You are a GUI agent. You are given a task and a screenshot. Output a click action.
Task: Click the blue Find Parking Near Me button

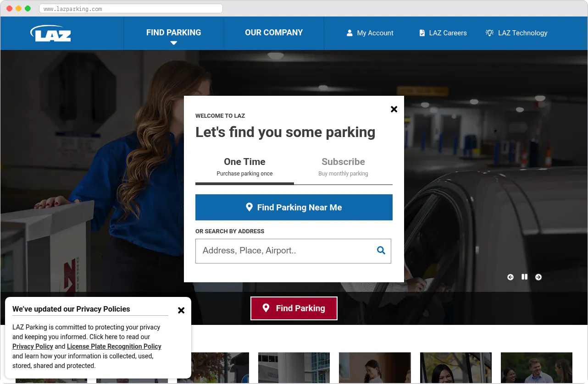[294, 207]
